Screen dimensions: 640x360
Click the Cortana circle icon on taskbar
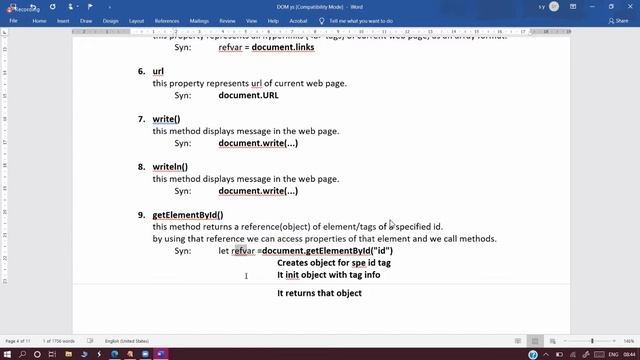(x=37, y=354)
